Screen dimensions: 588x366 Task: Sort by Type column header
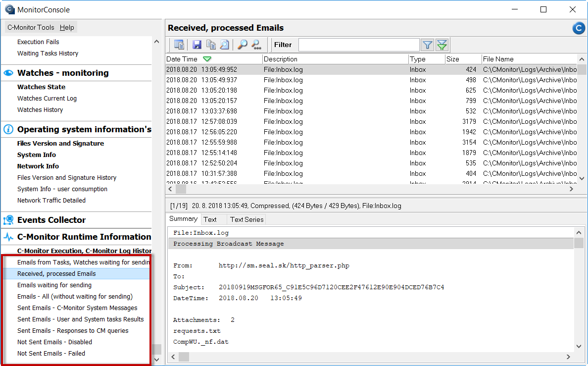(x=426, y=59)
